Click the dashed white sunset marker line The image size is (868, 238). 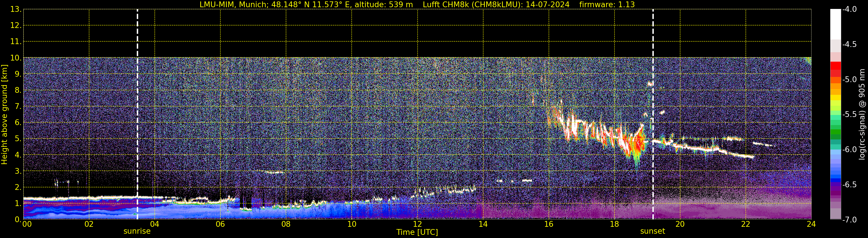coord(653,115)
